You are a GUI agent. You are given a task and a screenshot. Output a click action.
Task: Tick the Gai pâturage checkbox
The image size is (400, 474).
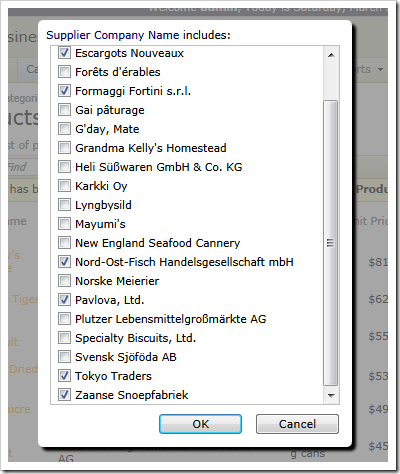[64, 110]
